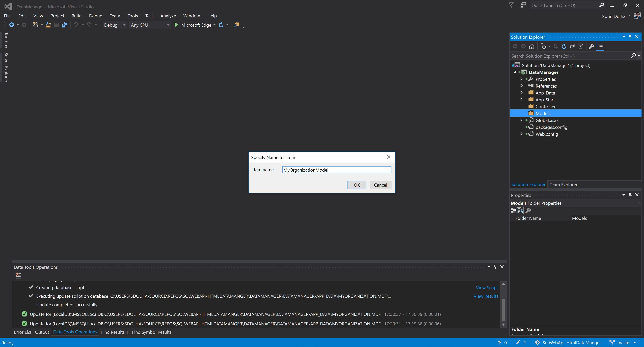
Task: Toggle Alphabetical sort in Properties panel
Action: [x=520, y=211]
